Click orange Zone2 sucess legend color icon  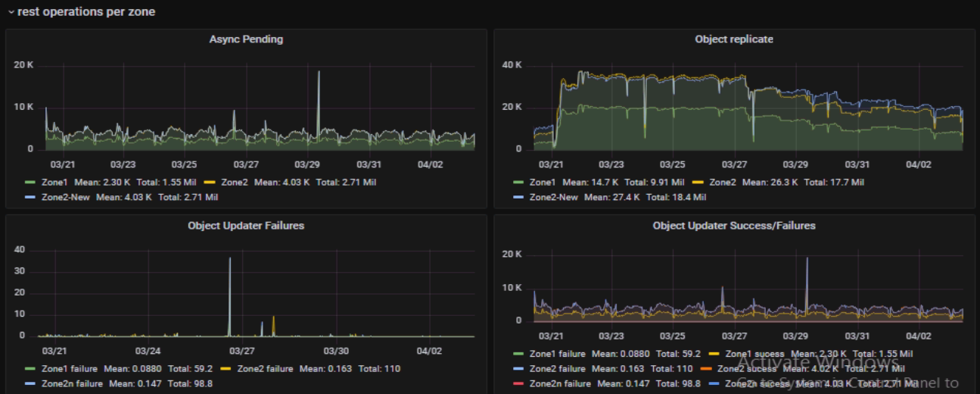707,369
